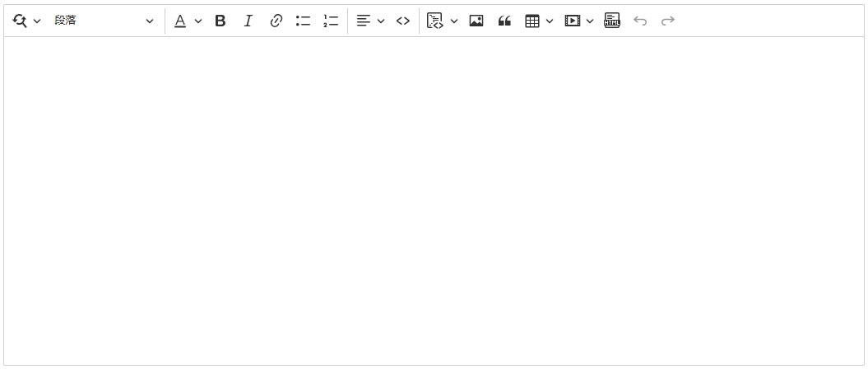Toggle italic formatting
The image size is (868, 369).
click(x=248, y=21)
